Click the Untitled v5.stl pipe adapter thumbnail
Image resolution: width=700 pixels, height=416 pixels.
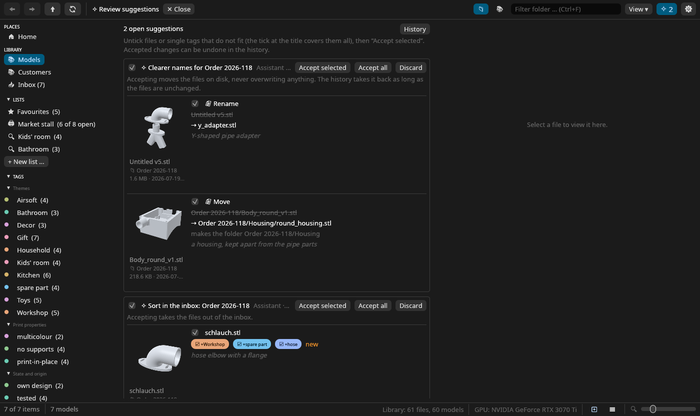[x=158, y=128]
